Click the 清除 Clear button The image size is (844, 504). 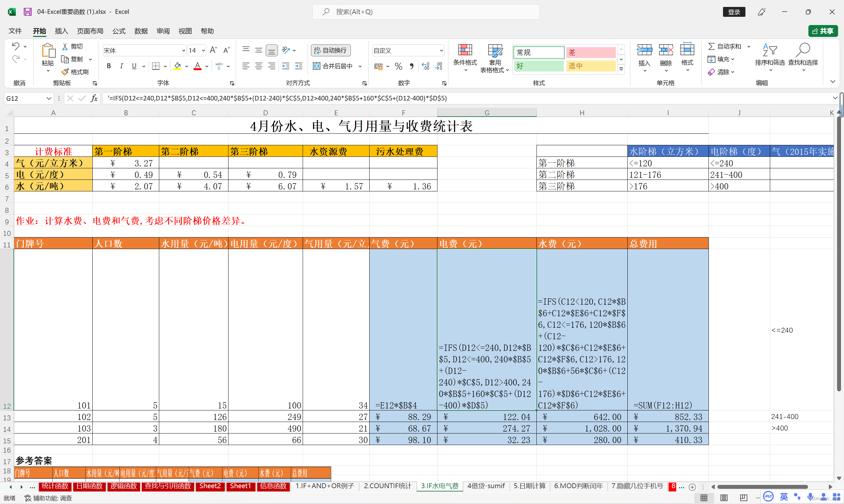coord(721,72)
